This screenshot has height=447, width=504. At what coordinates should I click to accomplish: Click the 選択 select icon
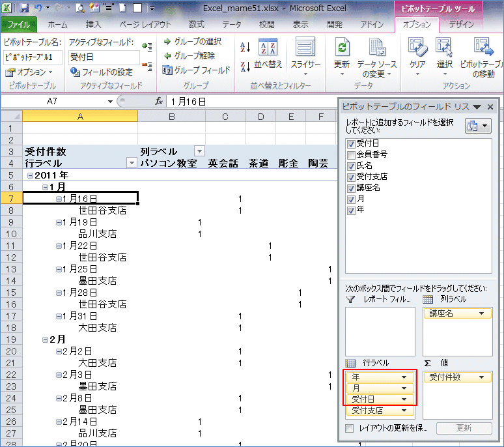444,48
